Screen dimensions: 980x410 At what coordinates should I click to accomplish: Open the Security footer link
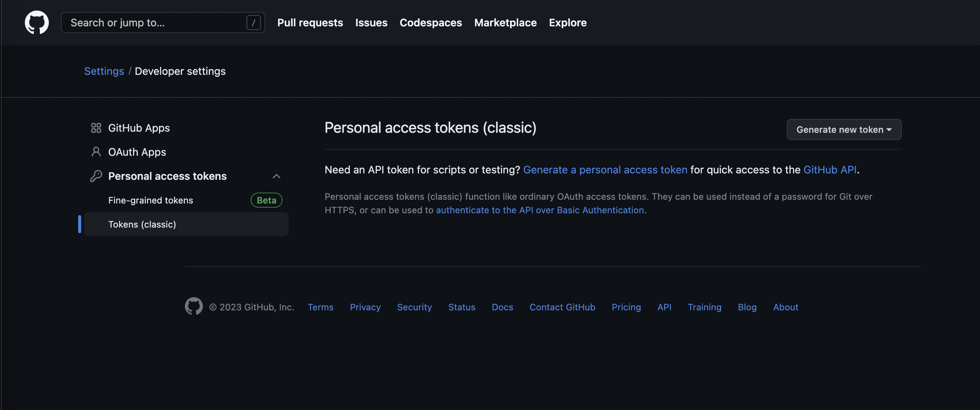(414, 307)
